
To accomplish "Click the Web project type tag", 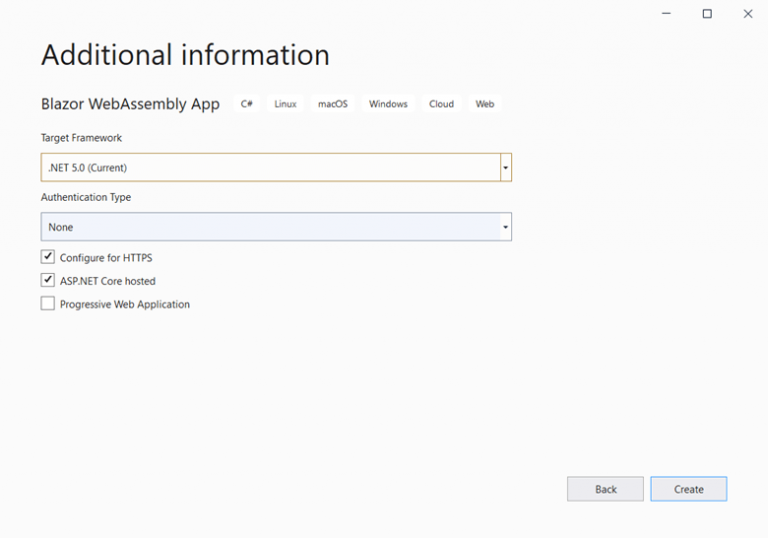I will [x=485, y=104].
